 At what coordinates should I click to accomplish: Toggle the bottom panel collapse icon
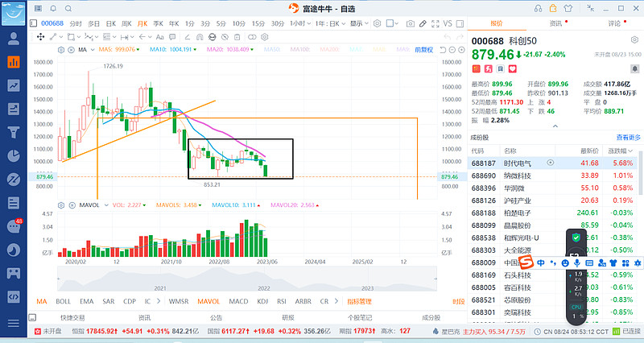(32, 317)
